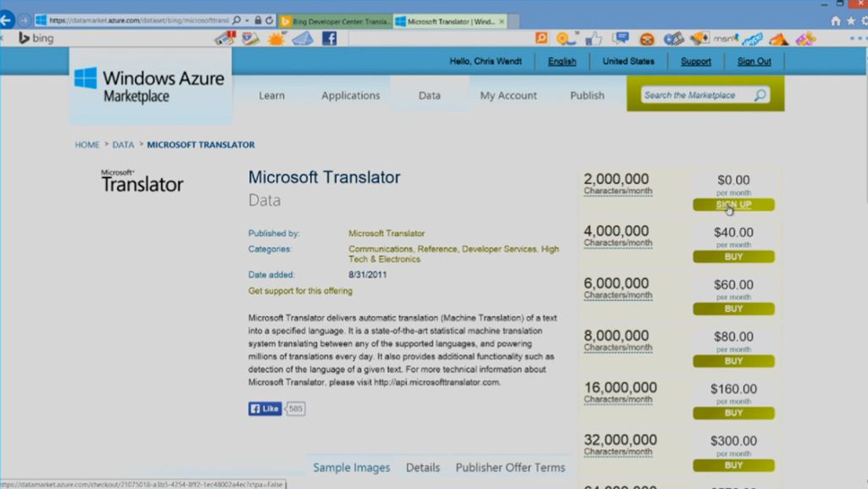Image resolution: width=868 pixels, height=489 pixels.
Task: Click the date added 8/31/2011
Action: pyautogui.click(x=368, y=275)
